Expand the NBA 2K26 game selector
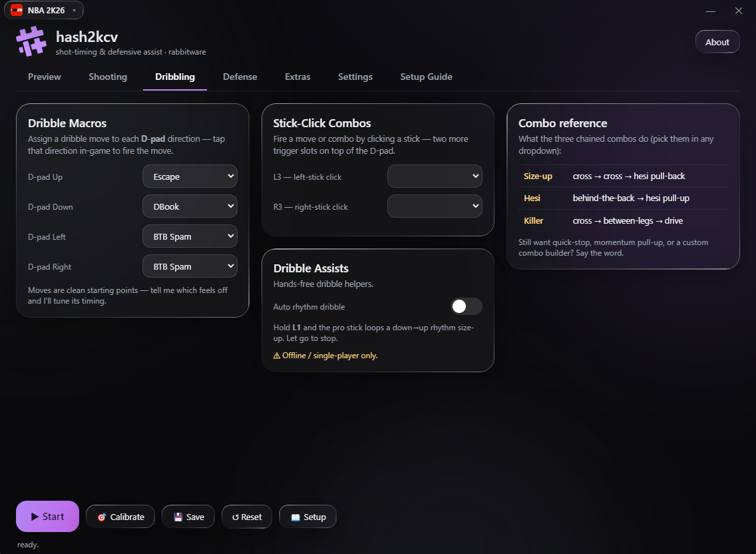The width and height of the screenshot is (756, 554). click(x=44, y=10)
